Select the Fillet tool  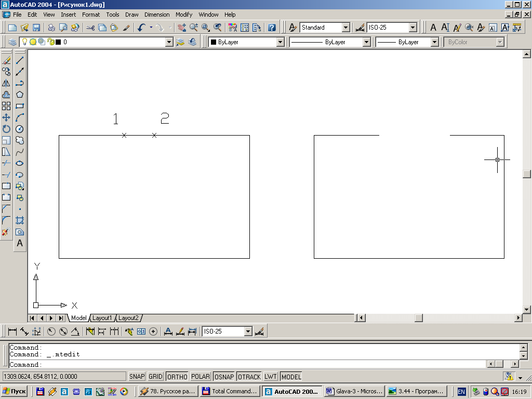[6, 220]
